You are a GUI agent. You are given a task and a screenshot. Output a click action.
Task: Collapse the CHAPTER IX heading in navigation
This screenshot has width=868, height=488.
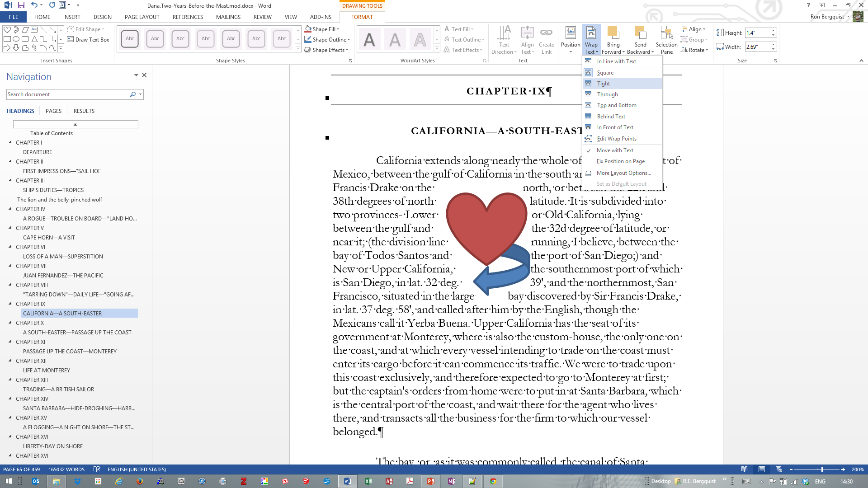tap(10, 304)
